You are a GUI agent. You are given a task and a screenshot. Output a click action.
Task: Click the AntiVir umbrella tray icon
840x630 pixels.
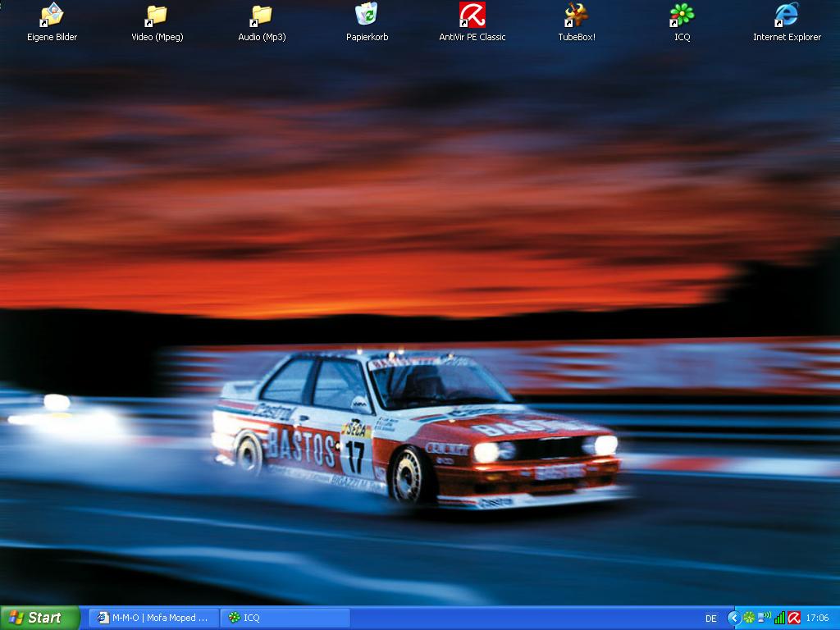(793, 618)
